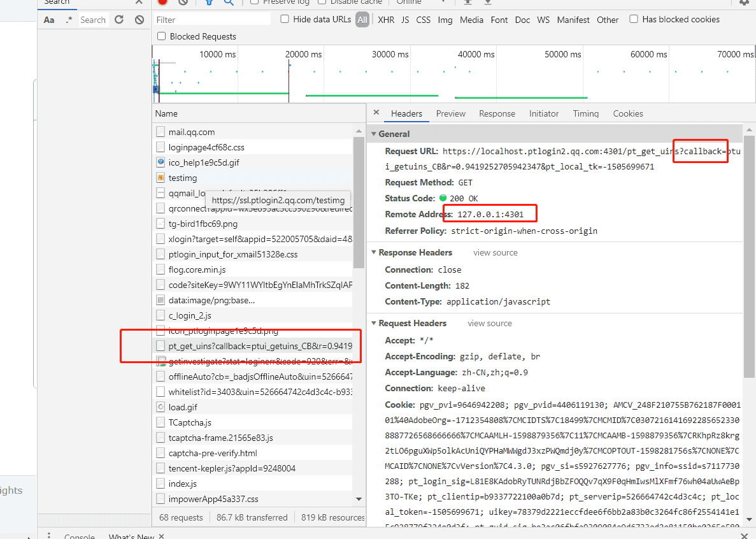Filter requests by Other
This screenshot has height=539, width=756.
pyautogui.click(x=608, y=20)
